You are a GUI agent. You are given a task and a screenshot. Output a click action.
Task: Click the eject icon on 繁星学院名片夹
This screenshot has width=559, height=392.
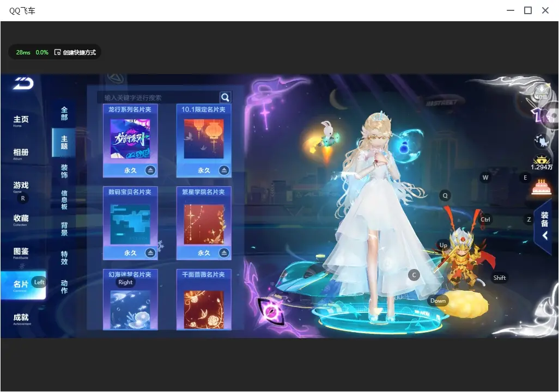click(224, 253)
